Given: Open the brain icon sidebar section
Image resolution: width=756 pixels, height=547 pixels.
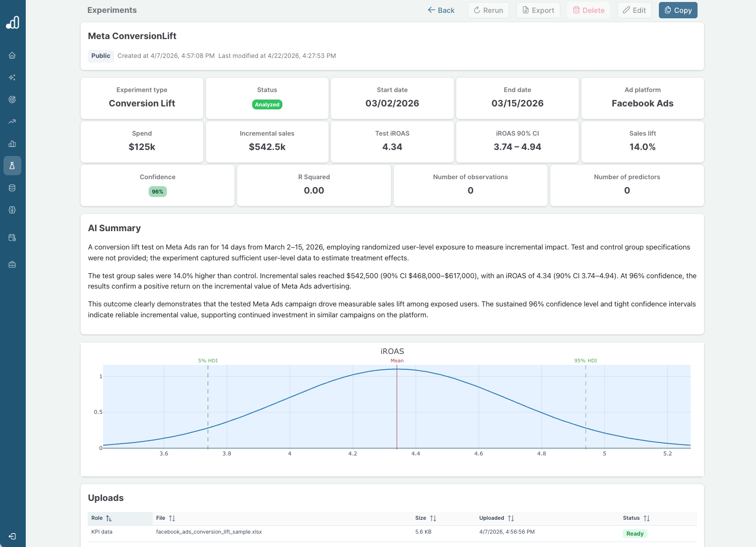Looking at the screenshot, I should pyautogui.click(x=12, y=210).
